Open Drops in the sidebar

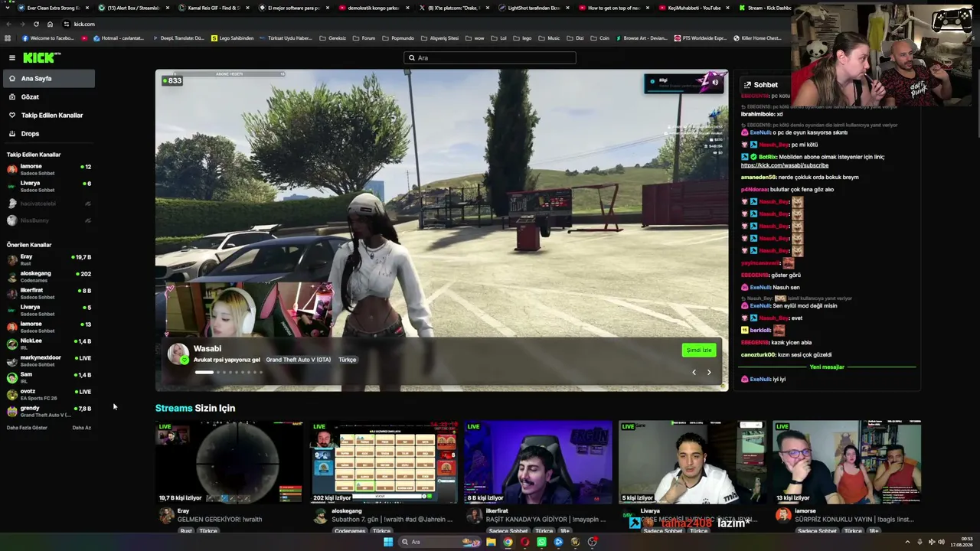[49, 133]
